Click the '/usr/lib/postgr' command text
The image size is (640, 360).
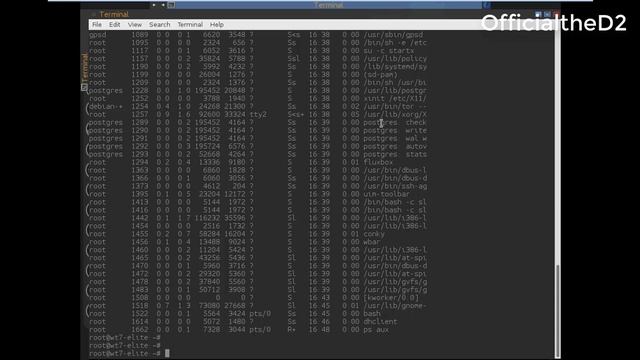pyautogui.click(x=395, y=91)
